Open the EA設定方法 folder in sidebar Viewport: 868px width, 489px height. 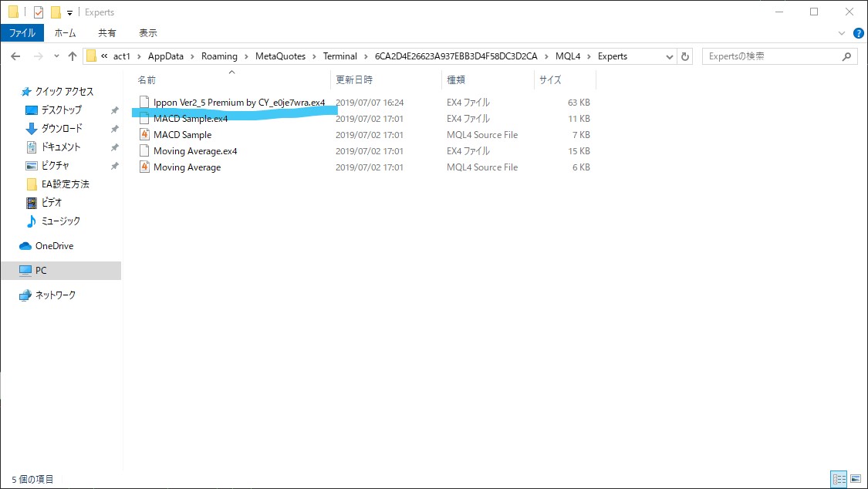(x=66, y=184)
